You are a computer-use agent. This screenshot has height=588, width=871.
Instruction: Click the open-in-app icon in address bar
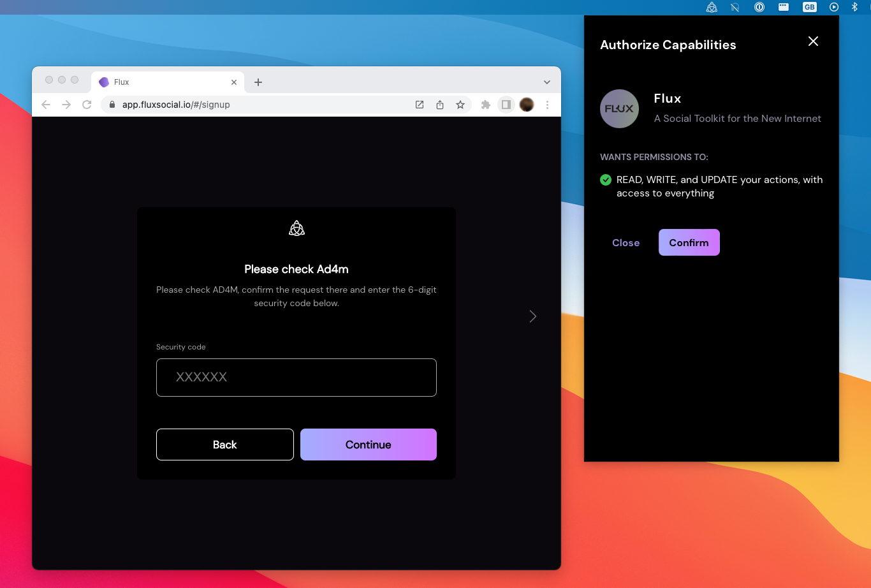(x=420, y=105)
